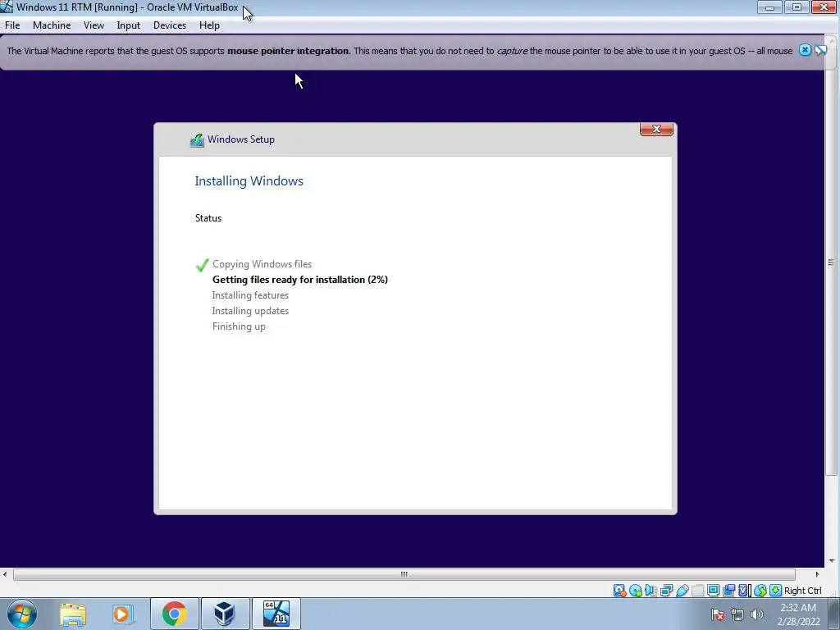Click the 'Windows Setup' dialog title text
Viewport: 840px width, 630px height.
pyautogui.click(x=241, y=139)
